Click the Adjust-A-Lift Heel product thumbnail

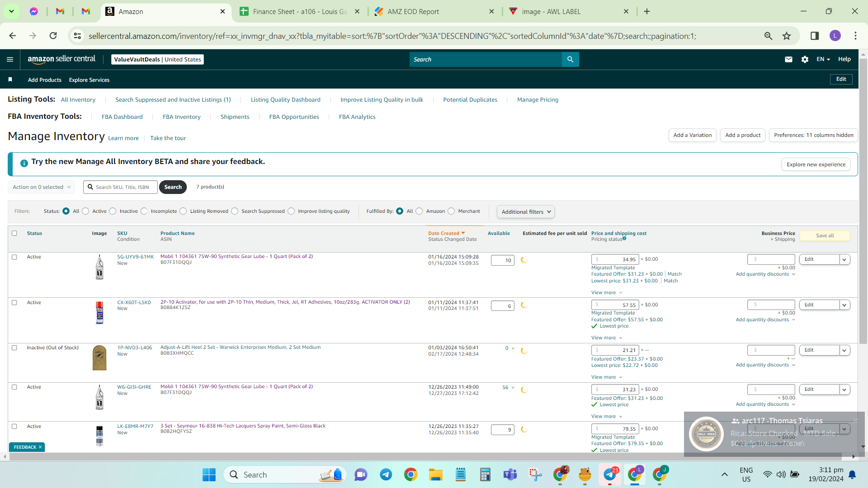click(99, 358)
